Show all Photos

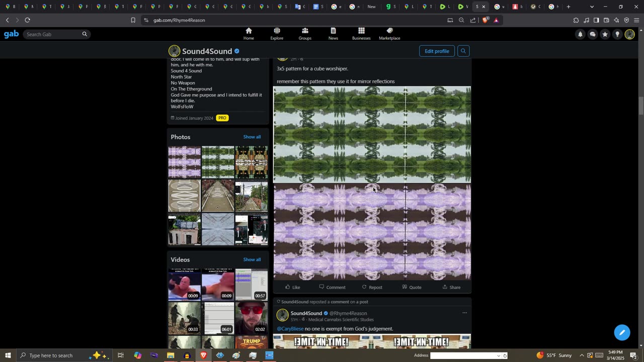click(252, 137)
